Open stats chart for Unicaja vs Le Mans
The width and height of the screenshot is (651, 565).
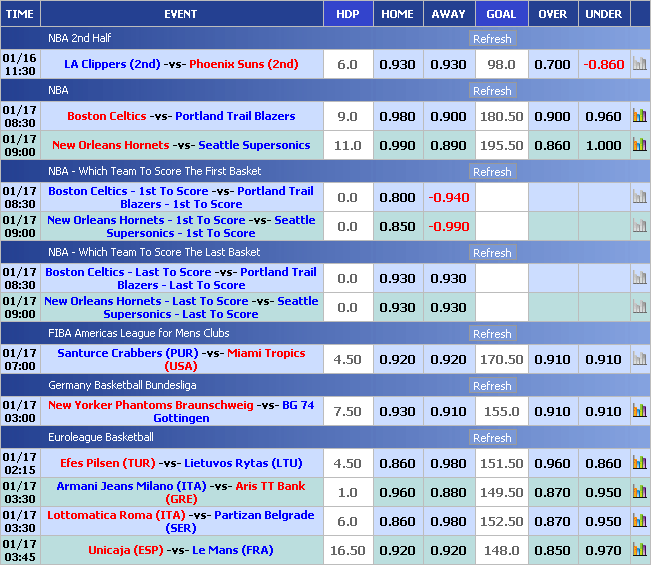(x=639, y=550)
